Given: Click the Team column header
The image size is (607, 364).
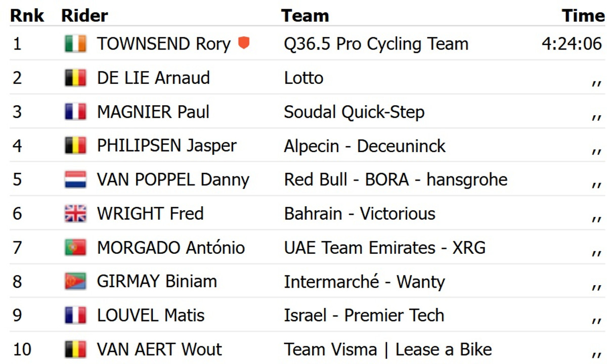Looking at the screenshot, I should (305, 16).
